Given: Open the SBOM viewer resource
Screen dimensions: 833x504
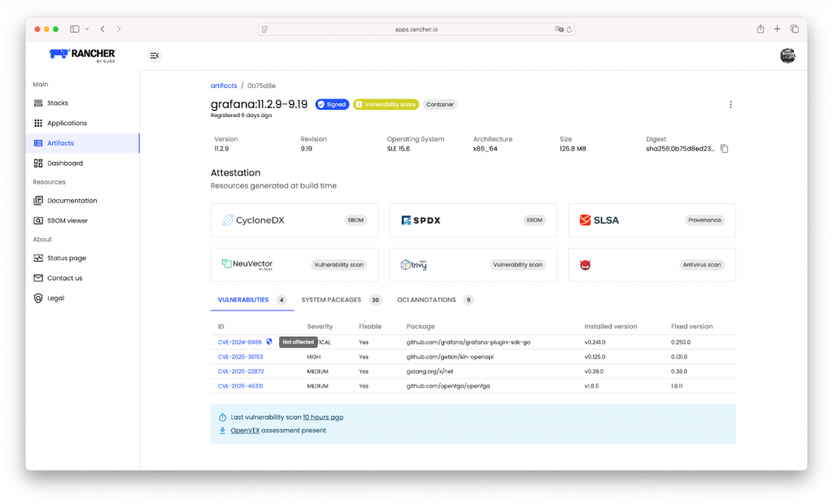Looking at the screenshot, I should 67,220.
